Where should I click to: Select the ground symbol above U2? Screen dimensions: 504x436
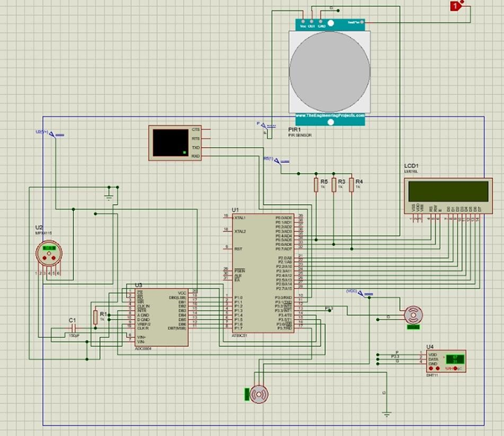pos(109,196)
